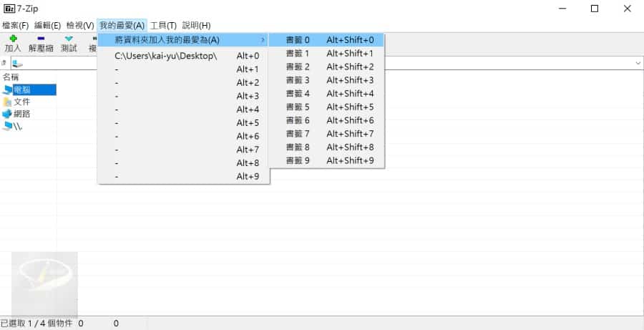Viewport: 644px width, 330px height.
Task: Save folder as 書籤 0
Action: 326,40
